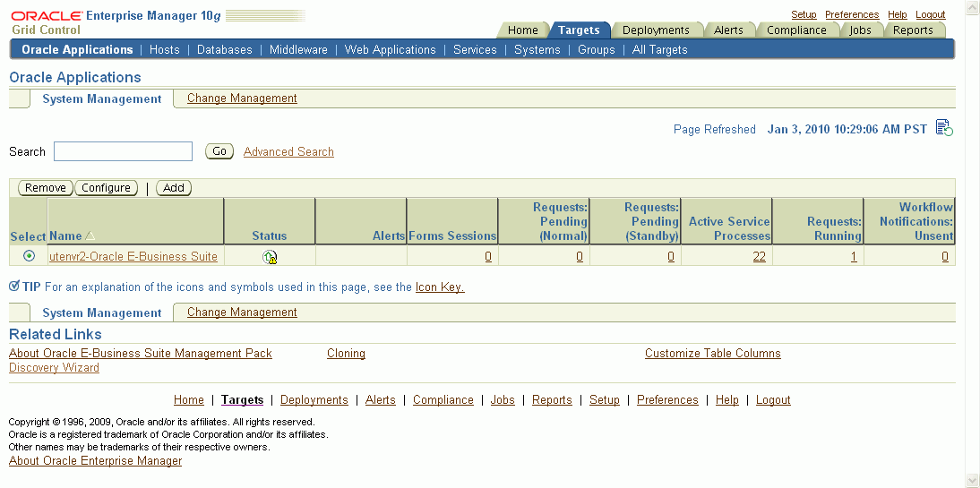Image resolution: width=980 pixels, height=488 pixels.
Task: Select Oracle Applications subtab
Action: point(77,49)
